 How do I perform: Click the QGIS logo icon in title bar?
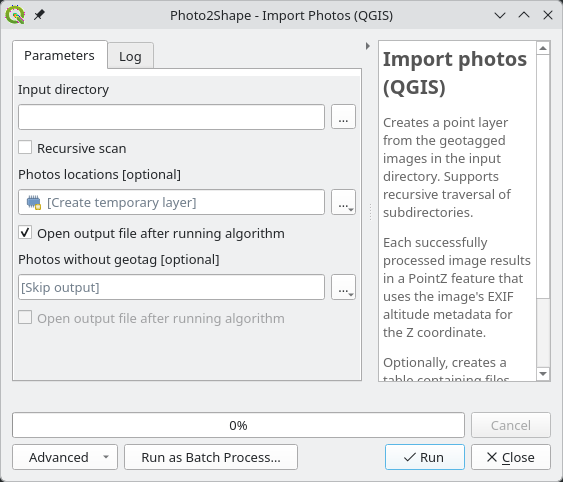click(x=15, y=15)
